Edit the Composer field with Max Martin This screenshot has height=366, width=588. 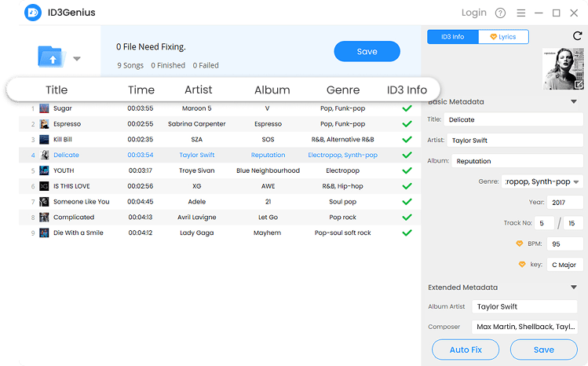tap(524, 327)
